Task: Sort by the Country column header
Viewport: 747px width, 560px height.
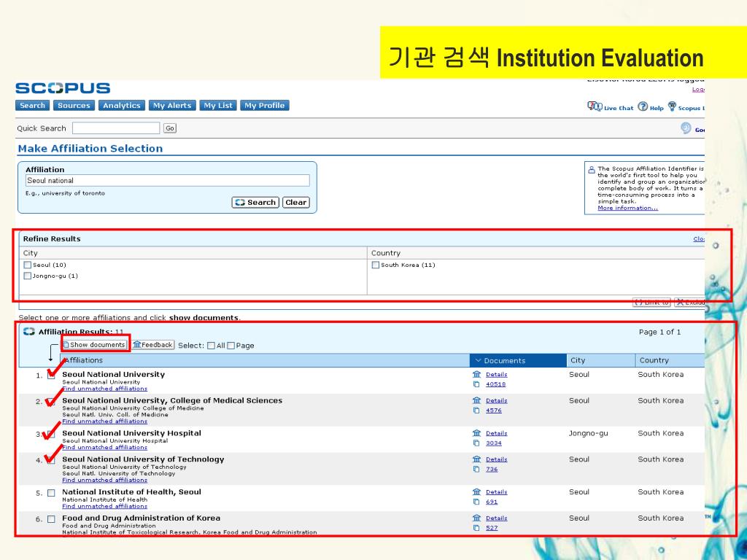Action: point(670,360)
